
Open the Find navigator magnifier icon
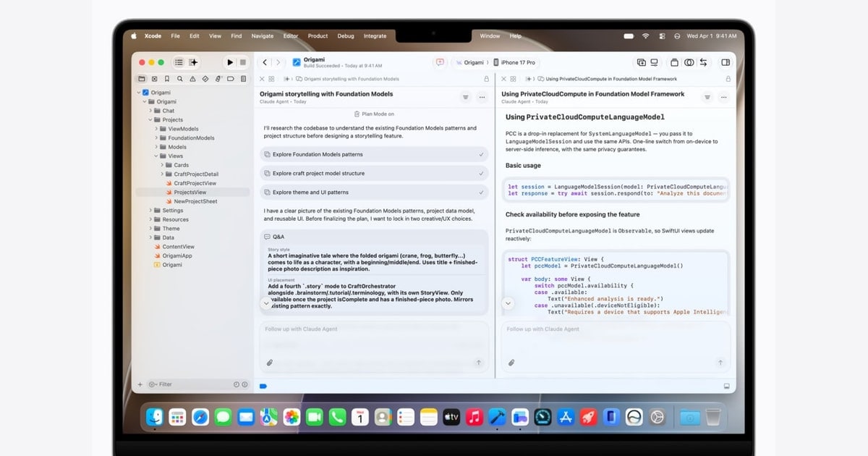(x=179, y=78)
